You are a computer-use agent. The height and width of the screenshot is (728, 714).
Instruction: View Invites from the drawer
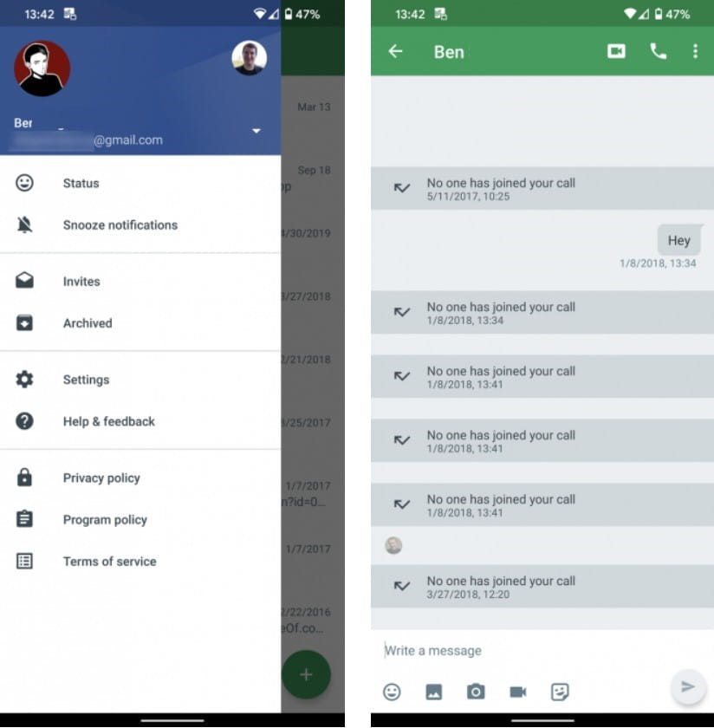point(81,282)
